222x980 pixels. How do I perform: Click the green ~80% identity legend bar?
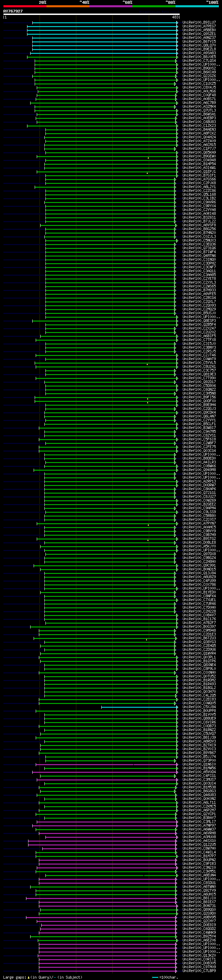pyautogui.click(x=154, y=6)
